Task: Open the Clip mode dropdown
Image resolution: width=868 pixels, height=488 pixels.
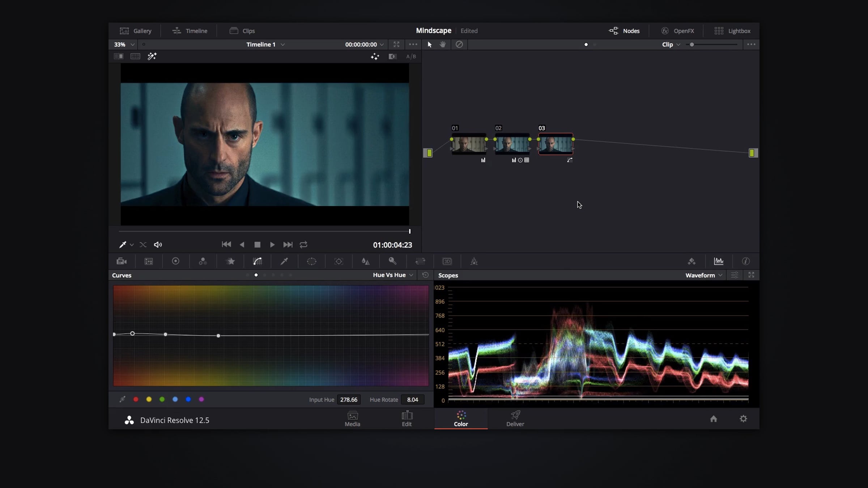Action: click(671, 44)
